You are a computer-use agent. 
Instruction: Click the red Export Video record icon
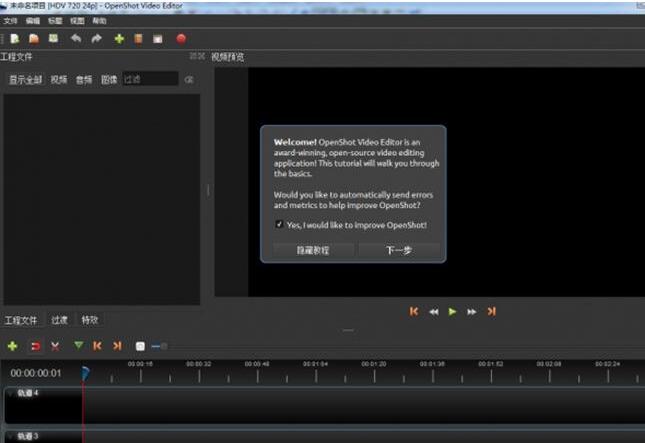181,39
